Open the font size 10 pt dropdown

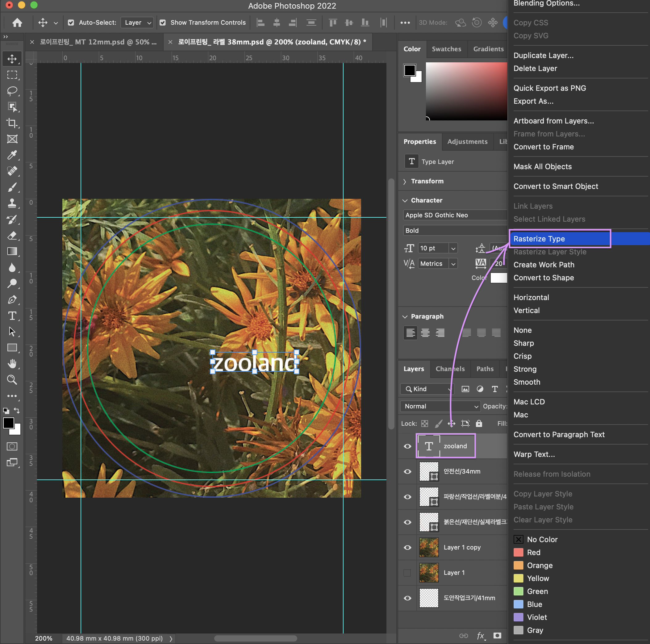[453, 248]
